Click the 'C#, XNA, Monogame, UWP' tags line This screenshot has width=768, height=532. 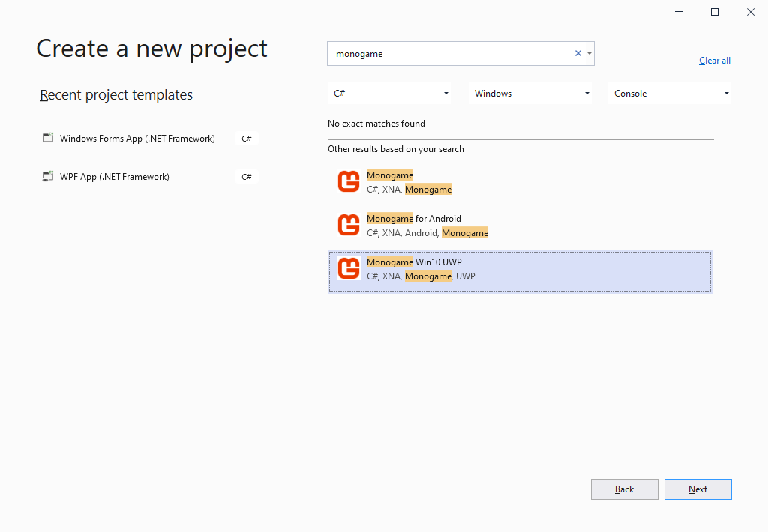coord(421,276)
